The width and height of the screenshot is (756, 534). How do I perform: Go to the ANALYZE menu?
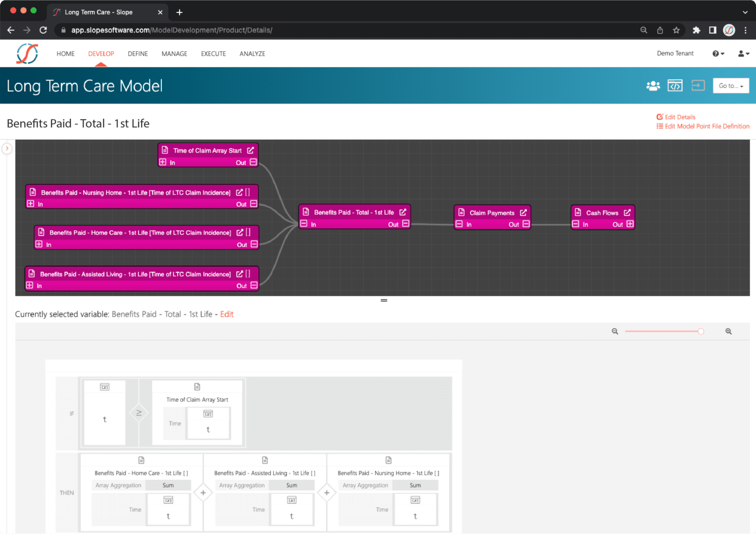[x=252, y=54]
